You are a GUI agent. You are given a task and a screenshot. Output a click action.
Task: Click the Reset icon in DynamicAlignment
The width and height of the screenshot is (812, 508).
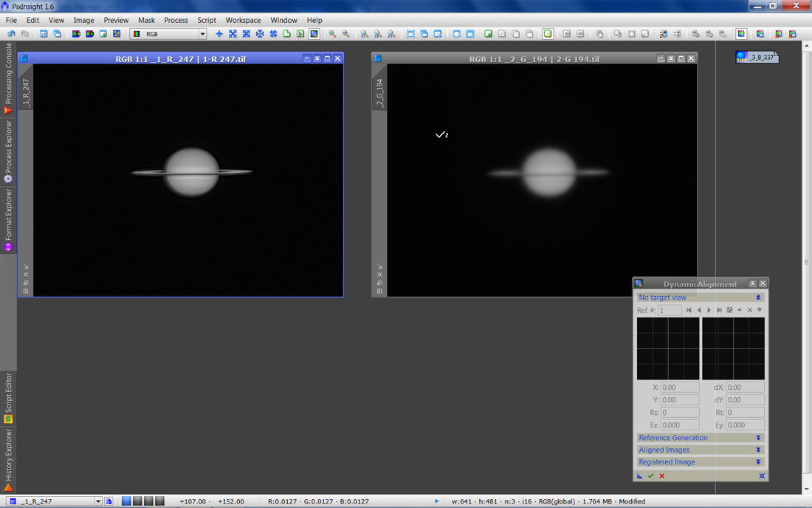pyautogui.click(x=761, y=476)
